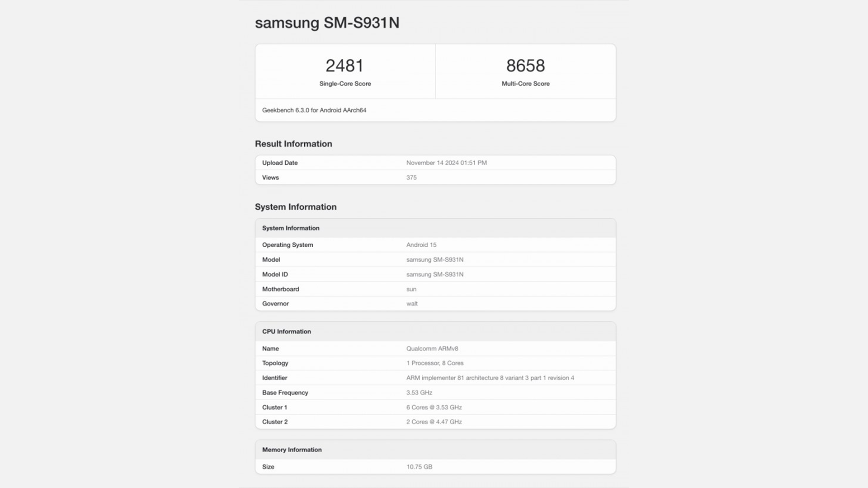Click the Views count 375
Image resolution: width=868 pixels, height=488 pixels.
pos(411,178)
